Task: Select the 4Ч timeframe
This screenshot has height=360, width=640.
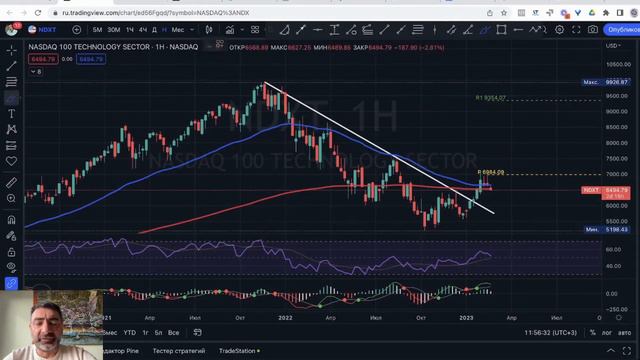Action: [x=142, y=30]
